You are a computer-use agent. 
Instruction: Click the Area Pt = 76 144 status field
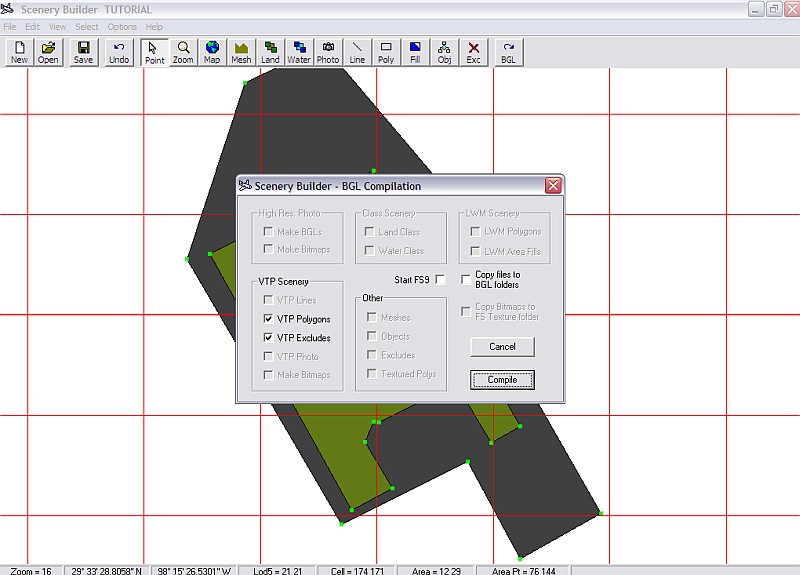click(x=523, y=571)
